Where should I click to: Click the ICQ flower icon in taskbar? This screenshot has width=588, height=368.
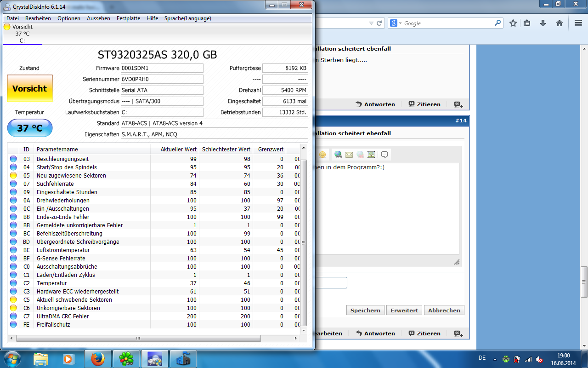(x=126, y=359)
